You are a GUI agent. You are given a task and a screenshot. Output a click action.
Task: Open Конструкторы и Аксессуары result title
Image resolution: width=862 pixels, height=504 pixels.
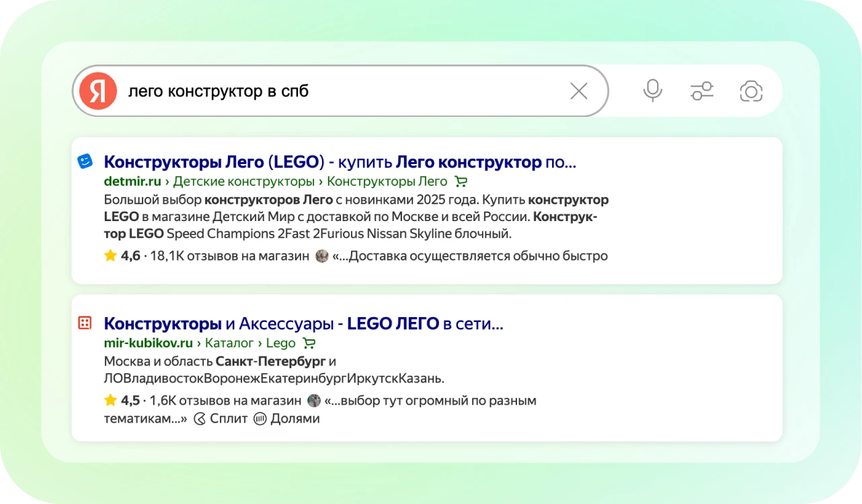303,324
